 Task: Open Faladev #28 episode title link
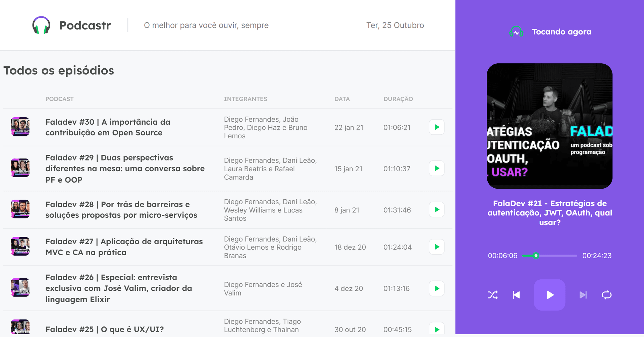coord(121,210)
